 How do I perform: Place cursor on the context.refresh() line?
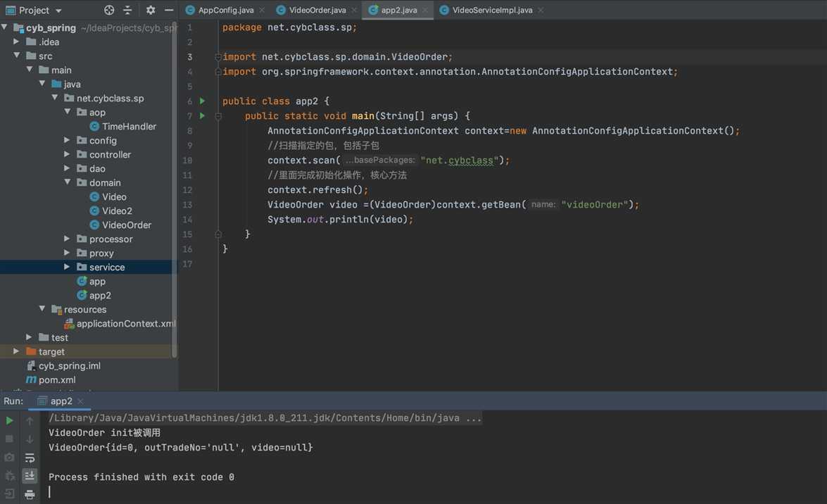click(x=317, y=190)
